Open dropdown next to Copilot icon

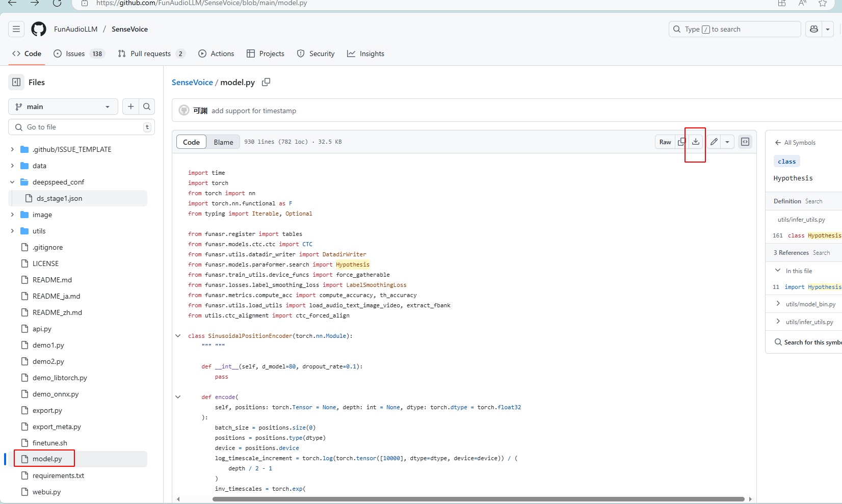click(828, 29)
